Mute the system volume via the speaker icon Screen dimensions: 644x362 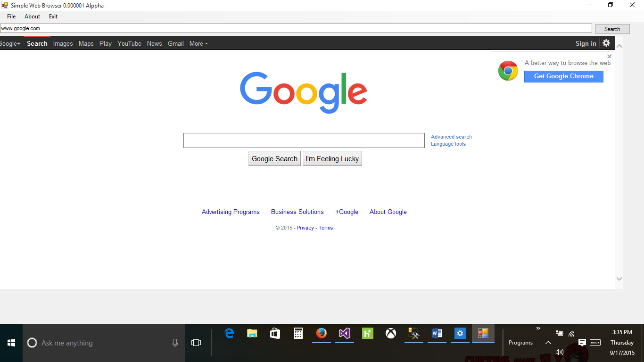(560, 352)
